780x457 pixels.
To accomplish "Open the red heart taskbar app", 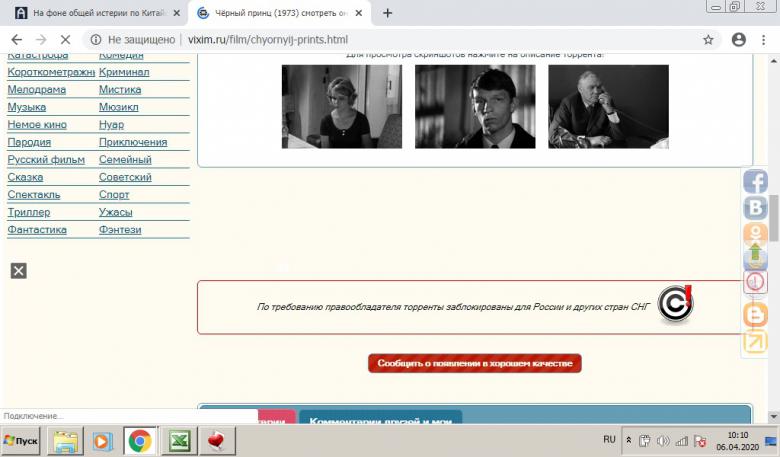I will tap(216, 441).
